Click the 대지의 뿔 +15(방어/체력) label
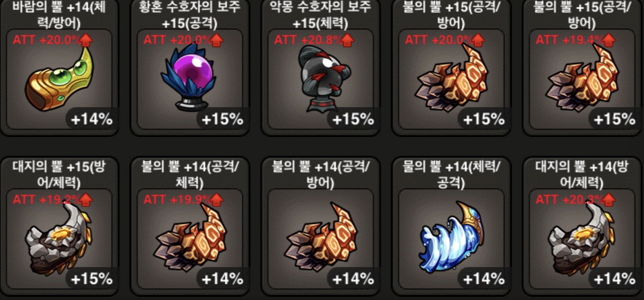644x300 pixels. tap(59, 175)
